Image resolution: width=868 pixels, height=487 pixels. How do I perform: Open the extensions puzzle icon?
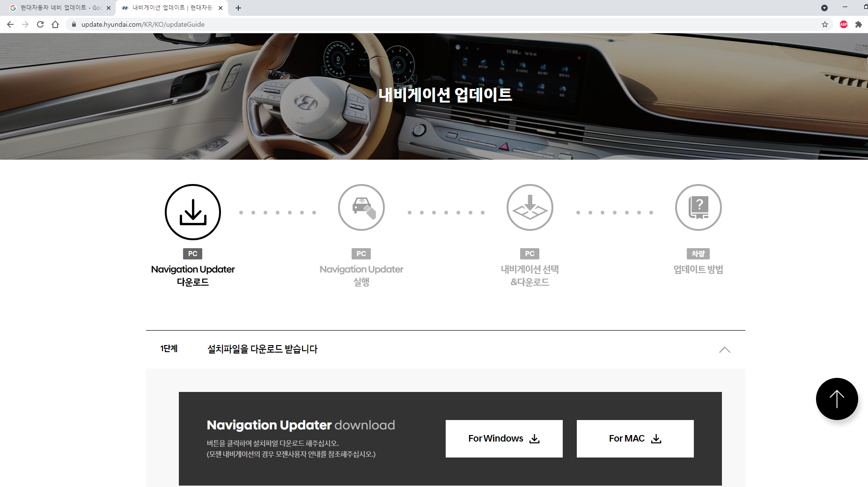(859, 24)
